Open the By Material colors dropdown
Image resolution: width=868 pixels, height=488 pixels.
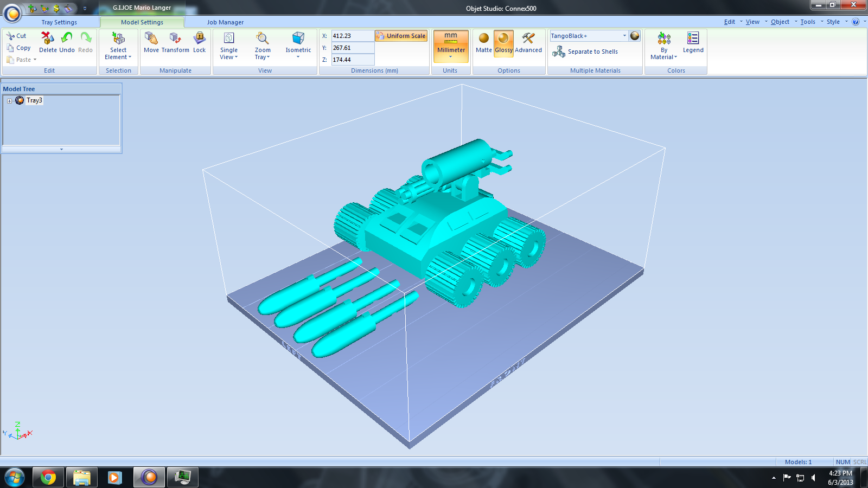664,46
